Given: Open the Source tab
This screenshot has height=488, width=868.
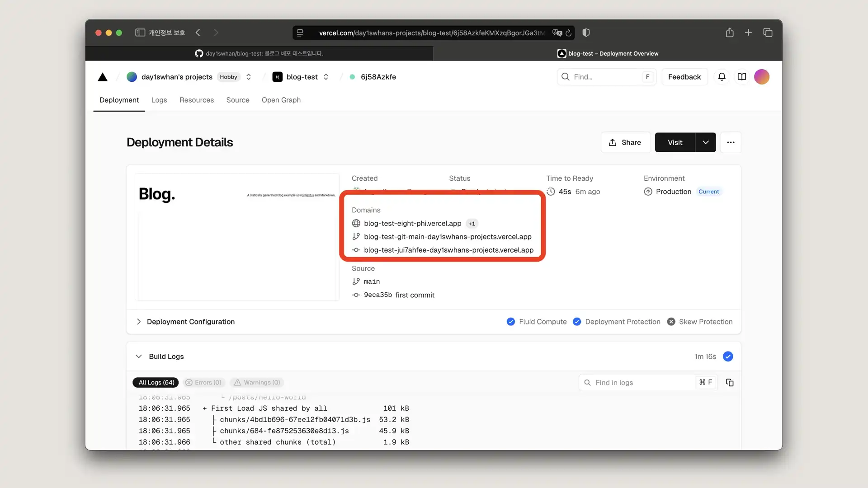Looking at the screenshot, I should click(x=238, y=100).
